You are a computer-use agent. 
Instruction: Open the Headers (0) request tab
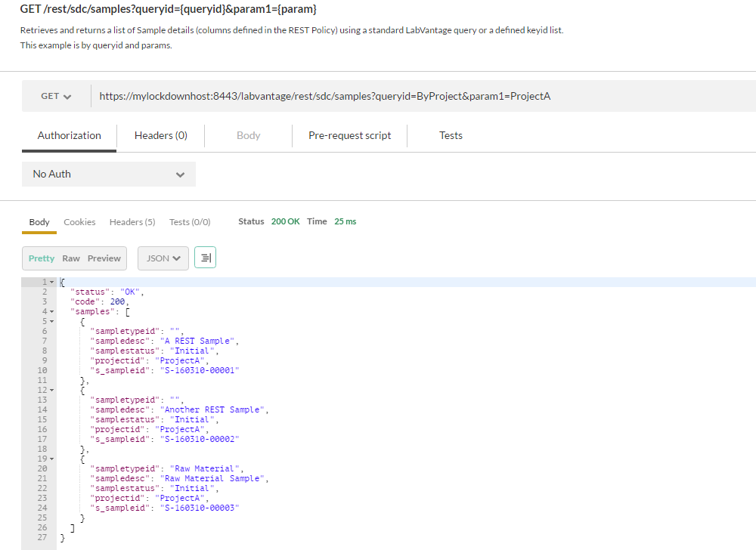pos(160,136)
